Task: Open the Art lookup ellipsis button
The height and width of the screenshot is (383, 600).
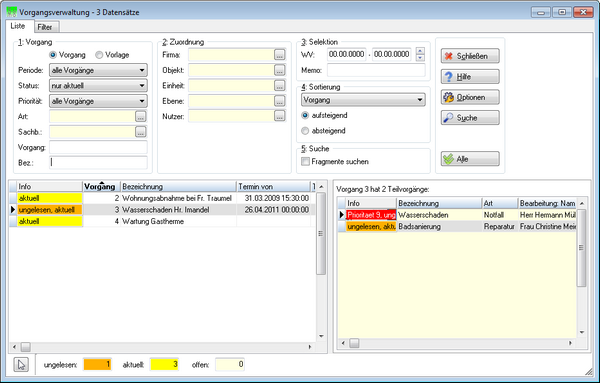Action: click(x=141, y=116)
